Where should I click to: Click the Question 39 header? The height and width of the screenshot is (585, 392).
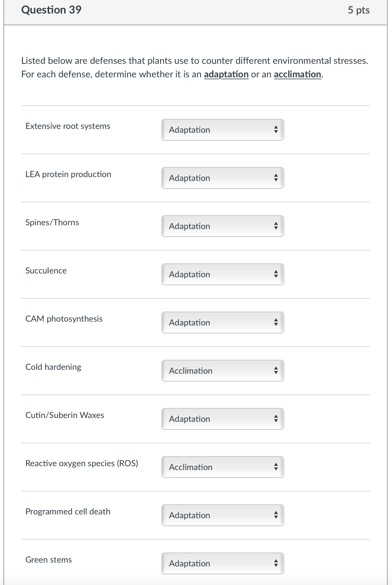(51, 10)
